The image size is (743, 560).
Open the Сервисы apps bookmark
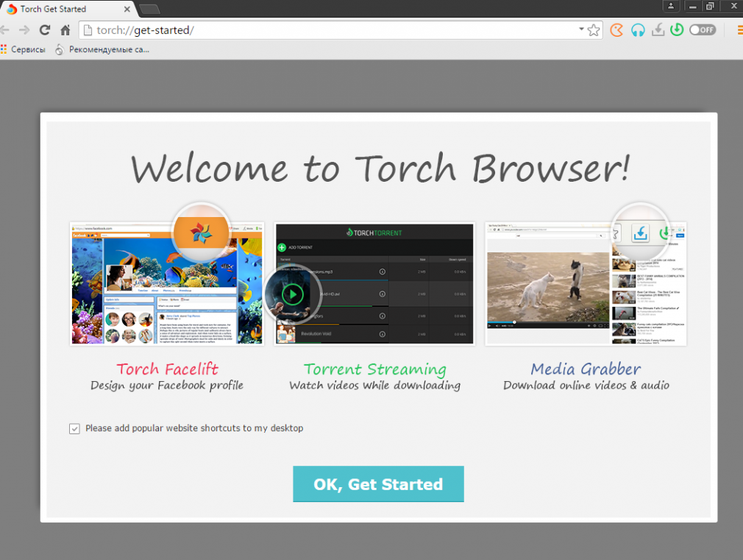click(x=23, y=49)
